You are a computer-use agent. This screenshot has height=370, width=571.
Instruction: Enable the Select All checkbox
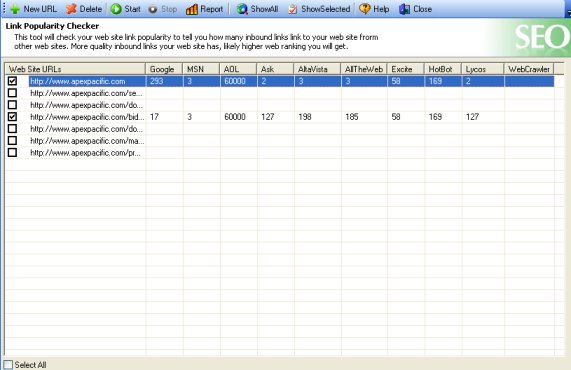8,365
